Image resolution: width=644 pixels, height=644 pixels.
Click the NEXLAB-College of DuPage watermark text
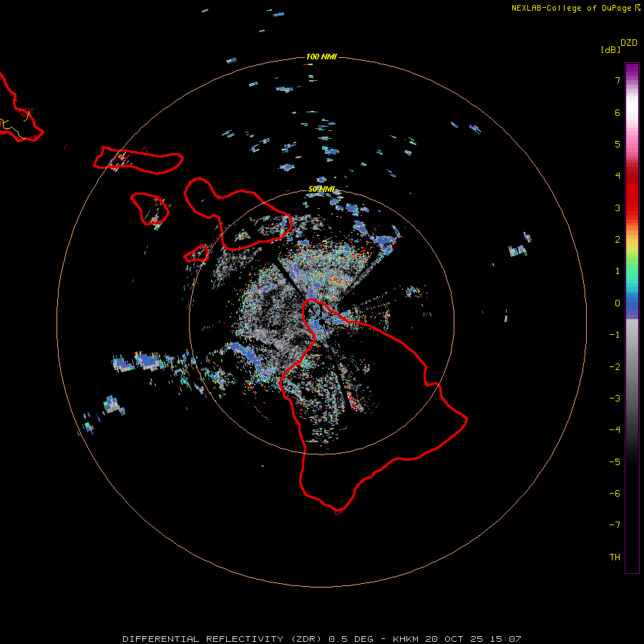[576, 8]
